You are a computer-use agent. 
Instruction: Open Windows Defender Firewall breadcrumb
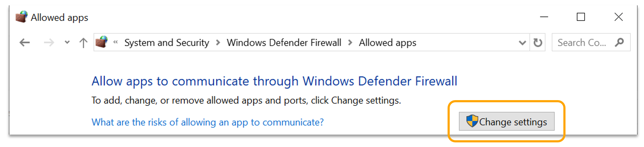pyautogui.click(x=284, y=43)
